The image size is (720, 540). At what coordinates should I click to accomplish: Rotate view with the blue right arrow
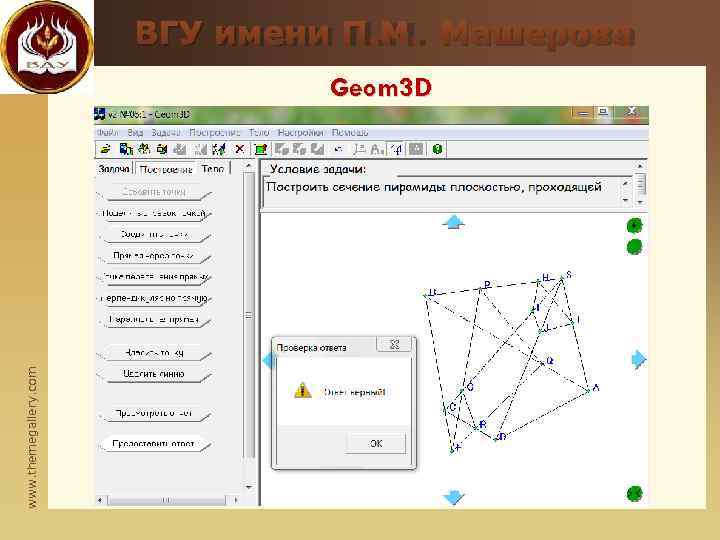[x=639, y=360]
